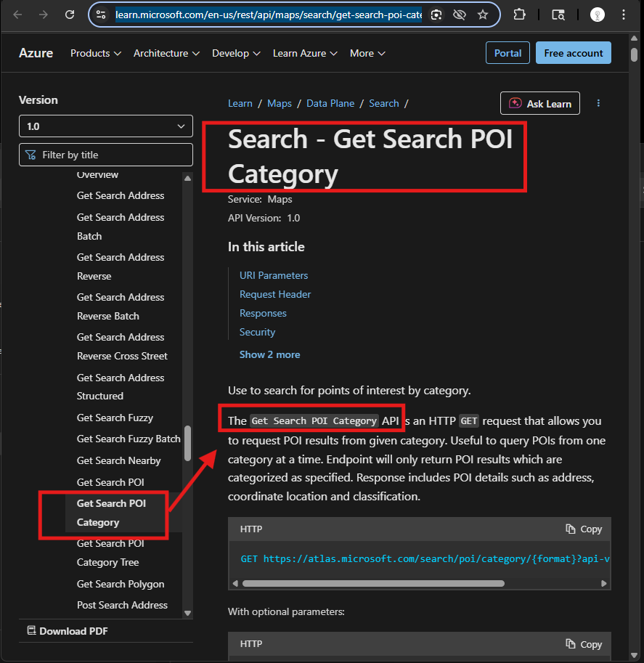Open Get Search POI Category Tree
The width and height of the screenshot is (644, 663).
pyautogui.click(x=110, y=553)
